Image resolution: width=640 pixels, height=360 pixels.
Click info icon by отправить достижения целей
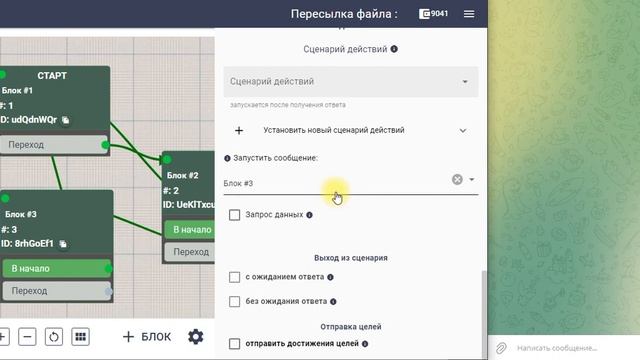point(365,344)
